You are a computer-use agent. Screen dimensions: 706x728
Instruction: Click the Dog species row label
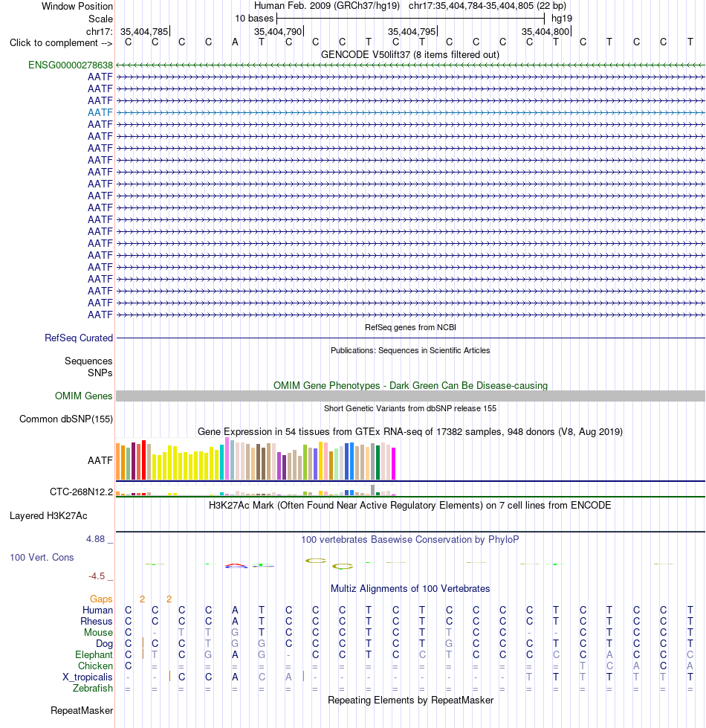coord(104,643)
